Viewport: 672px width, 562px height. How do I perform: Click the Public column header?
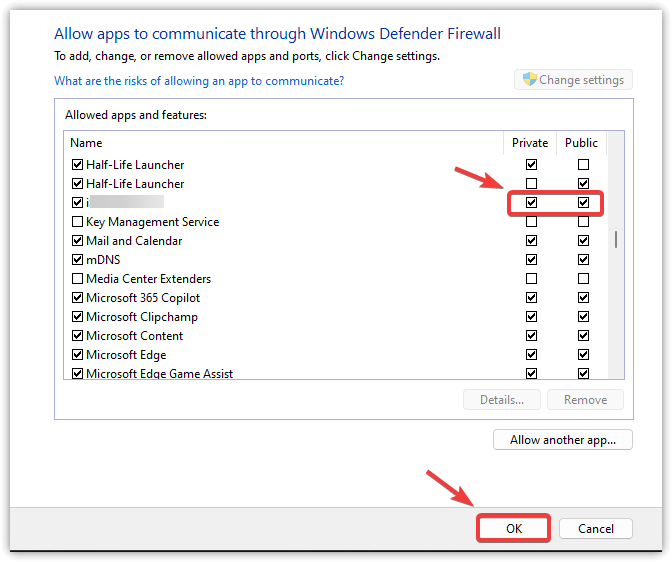581,143
